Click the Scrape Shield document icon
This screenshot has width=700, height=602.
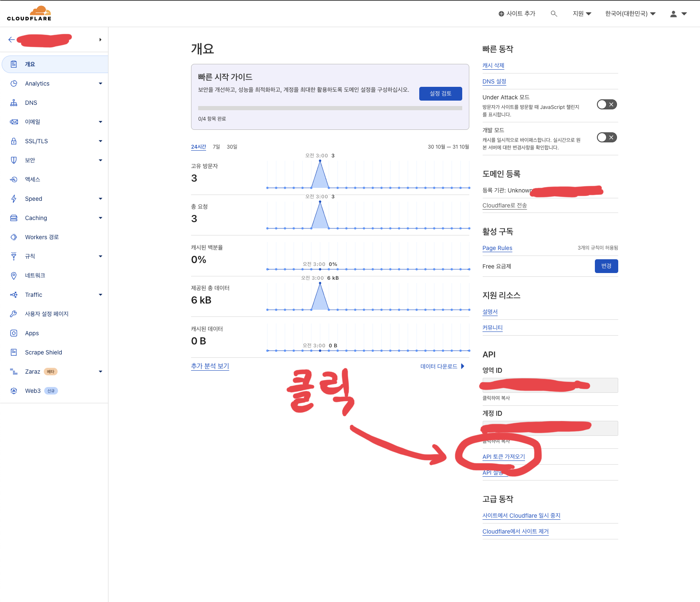point(14,352)
